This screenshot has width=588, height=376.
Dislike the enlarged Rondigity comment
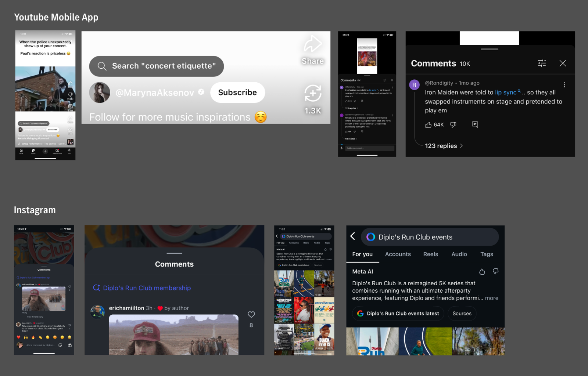pos(453,125)
